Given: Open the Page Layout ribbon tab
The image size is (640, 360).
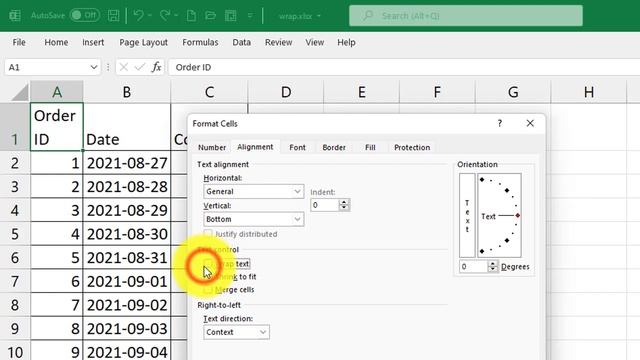Looking at the screenshot, I should [x=143, y=42].
